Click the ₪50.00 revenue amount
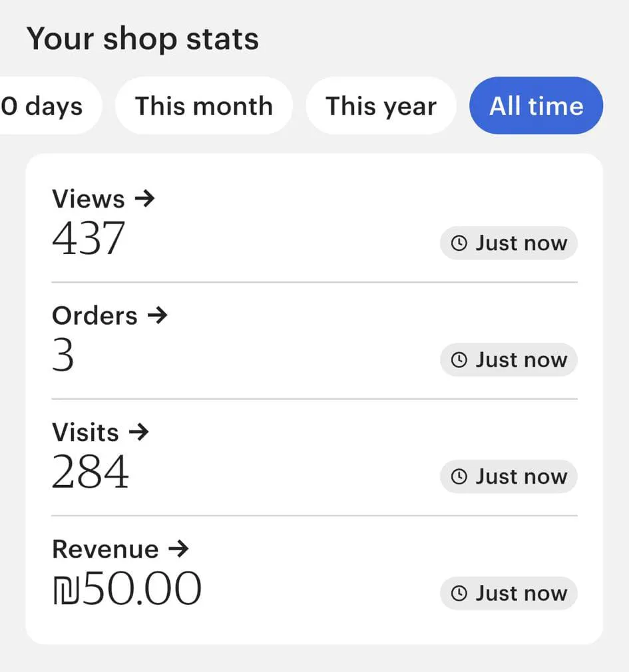Viewport: 629px width, 672px height. pos(127,589)
